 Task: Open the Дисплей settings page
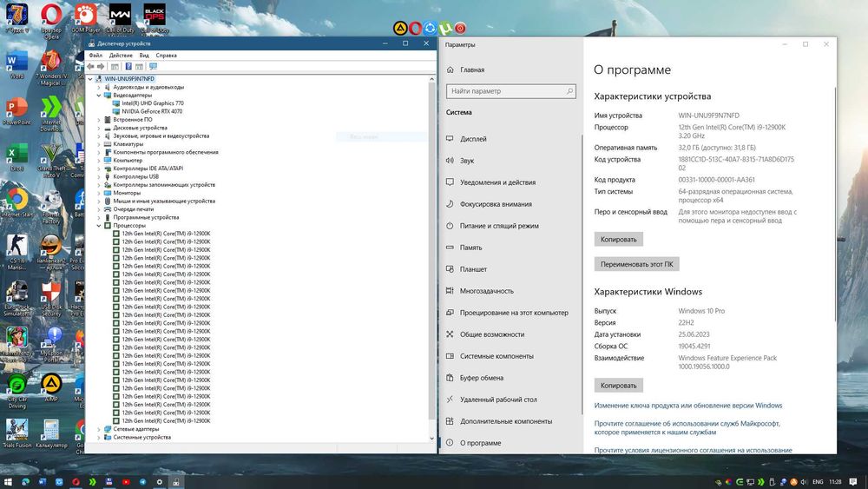point(473,139)
